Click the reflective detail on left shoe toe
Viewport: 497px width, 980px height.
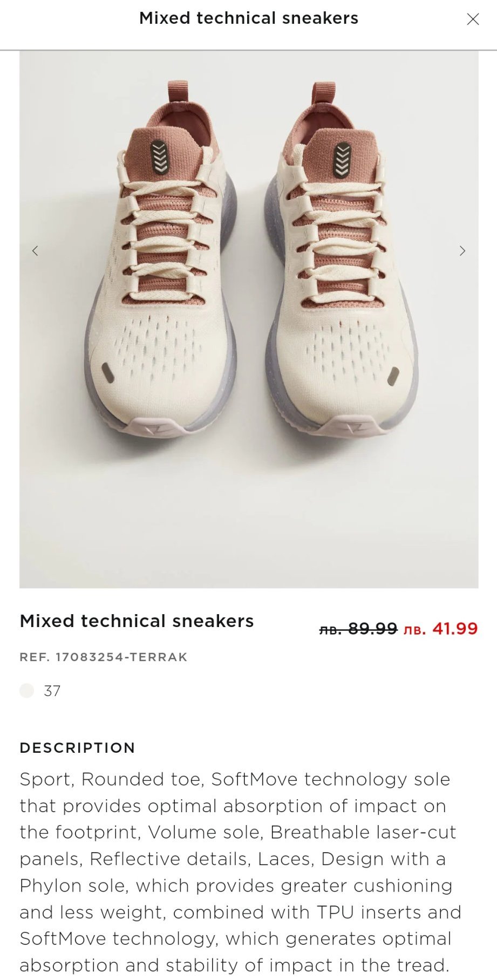(107, 372)
